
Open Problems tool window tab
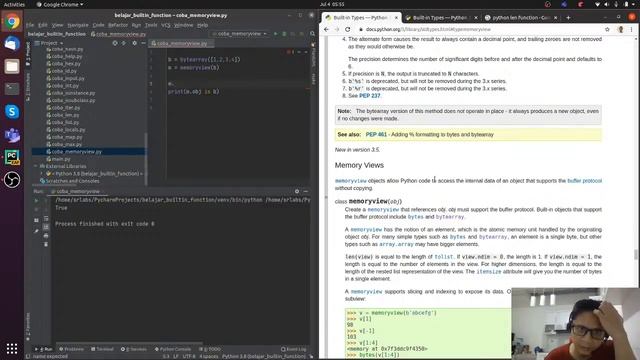[x=71, y=349]
